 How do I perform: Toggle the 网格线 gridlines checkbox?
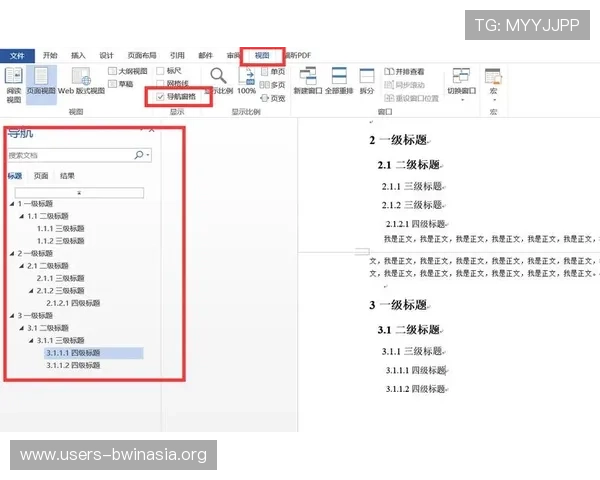pyautogui.click(x=160, y=83)
